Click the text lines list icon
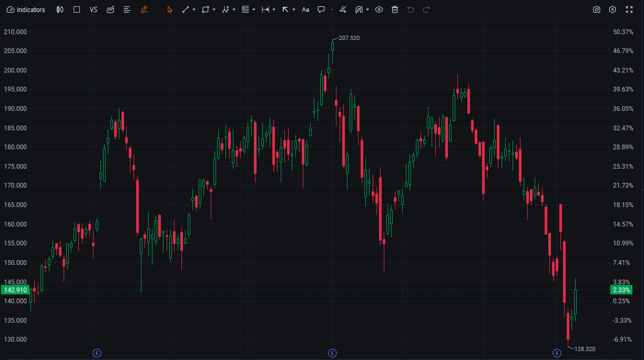The image size is (644, 360). (x=127, y=10)
